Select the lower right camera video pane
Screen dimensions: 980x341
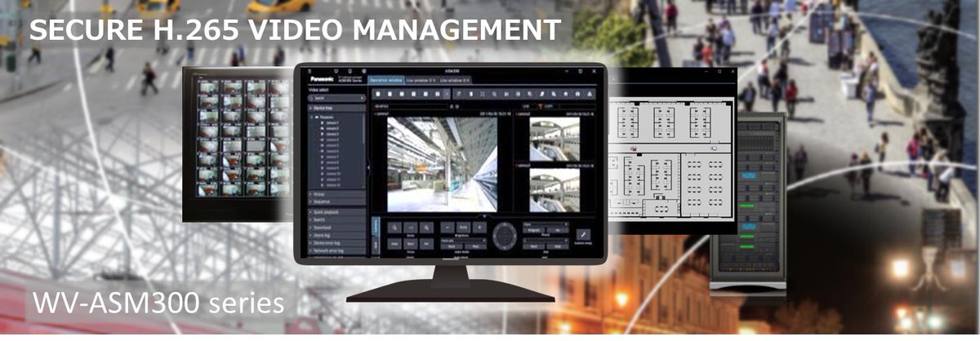pyautogui.click(x=555, y=190)
